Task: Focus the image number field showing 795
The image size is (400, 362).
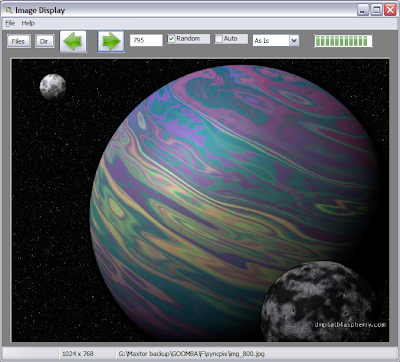Action: [x=146, y=40]
